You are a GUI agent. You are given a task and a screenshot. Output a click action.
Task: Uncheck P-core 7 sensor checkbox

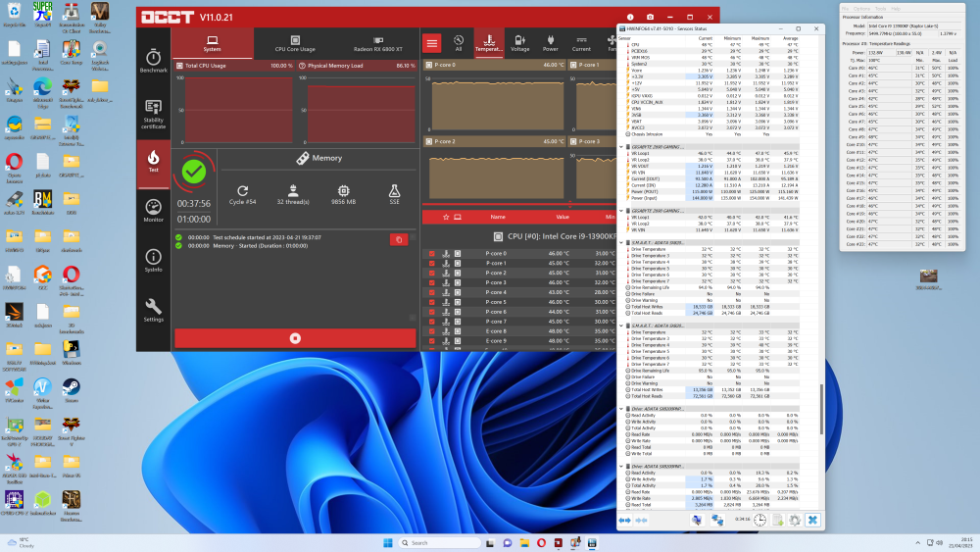[432, 322]
